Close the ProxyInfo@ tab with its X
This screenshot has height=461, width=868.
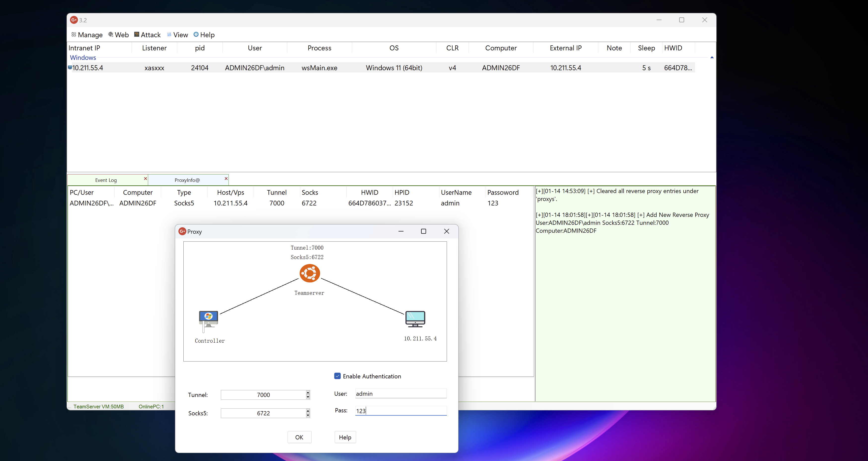(x=226, y=179)
